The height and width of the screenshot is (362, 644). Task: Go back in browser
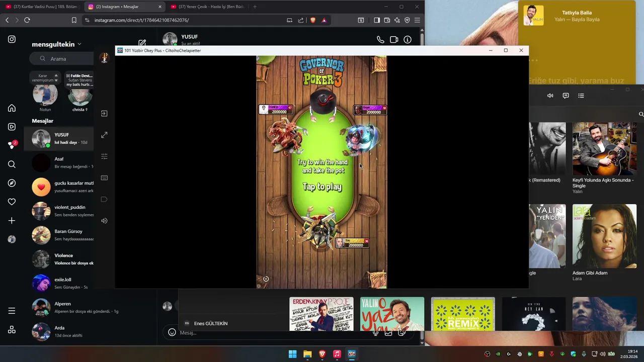(x=7, y=20)
